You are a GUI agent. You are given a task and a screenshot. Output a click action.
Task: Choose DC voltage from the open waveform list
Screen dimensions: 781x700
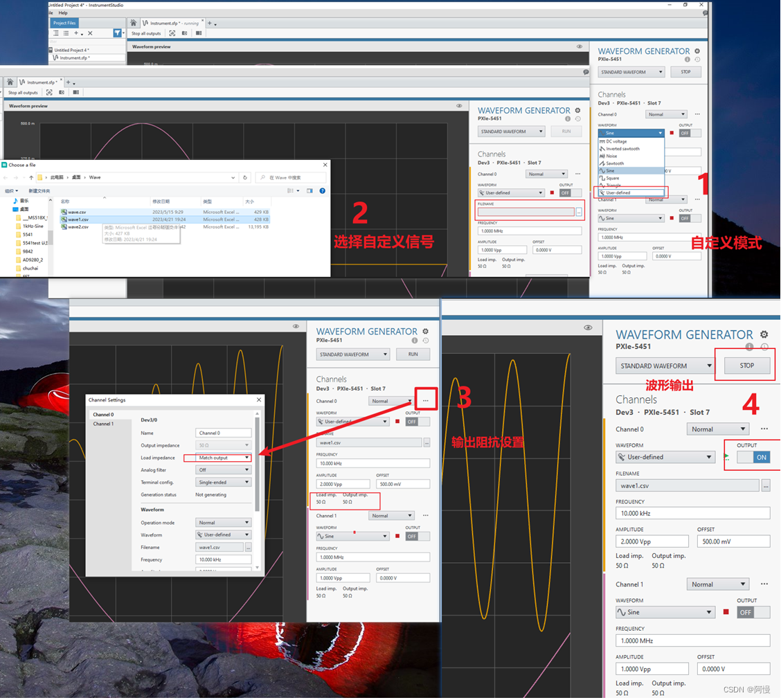point(631,141)
